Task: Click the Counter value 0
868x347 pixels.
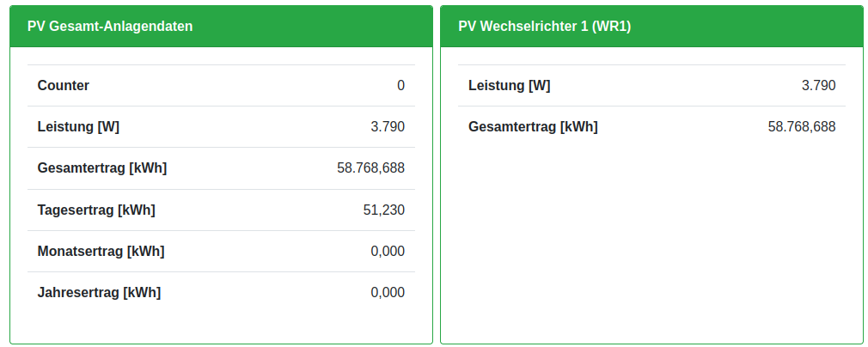Action: (400, 86)
